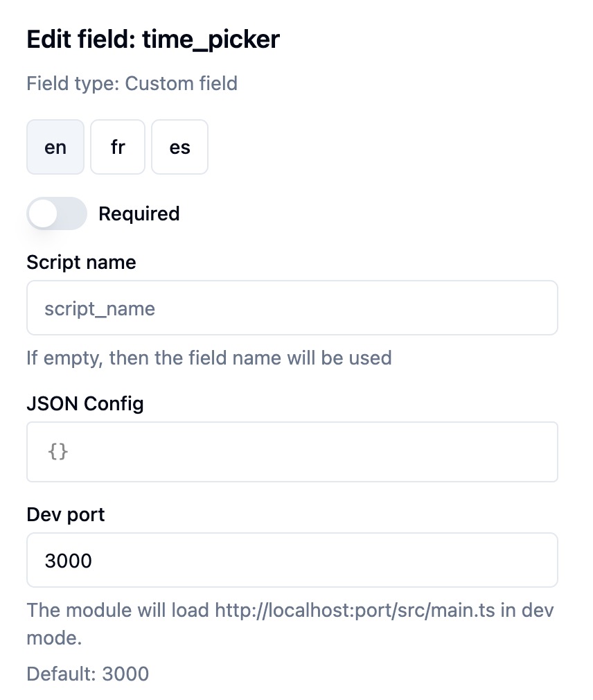
Task: Click the Edit field: time_picker heading
Action: pyautogui.click(x=152, y=40)
